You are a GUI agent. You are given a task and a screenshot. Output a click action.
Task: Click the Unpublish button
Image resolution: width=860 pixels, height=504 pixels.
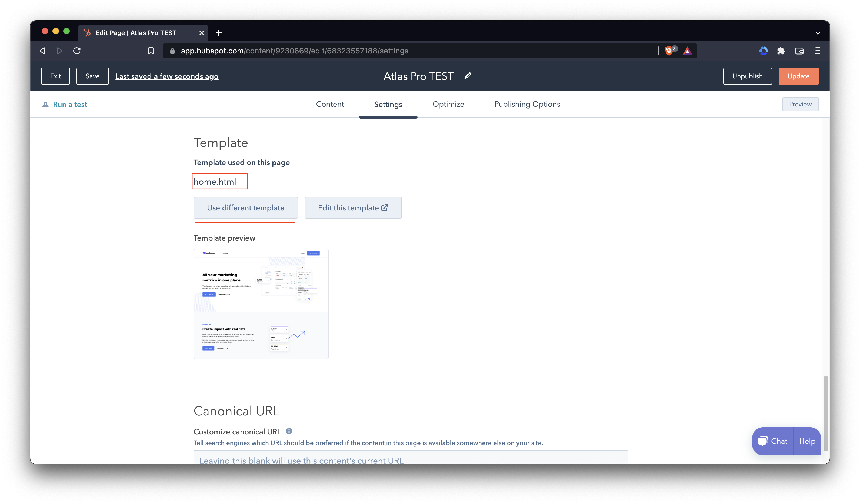[x=747, y=76]
